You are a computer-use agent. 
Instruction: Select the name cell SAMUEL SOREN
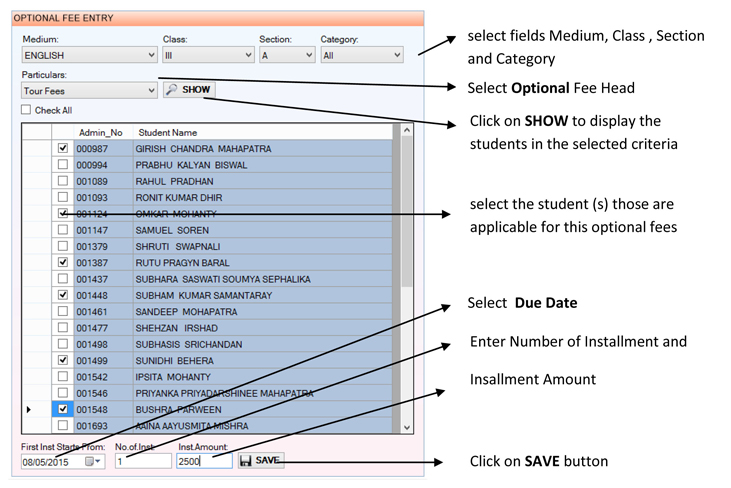263,230
